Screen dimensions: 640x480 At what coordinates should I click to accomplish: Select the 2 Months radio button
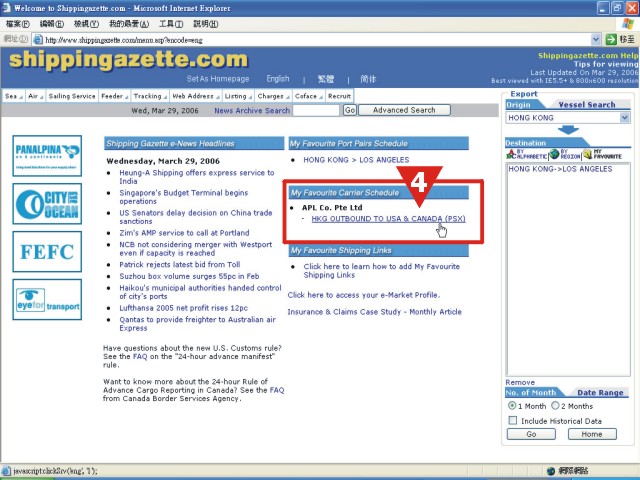point(555,406)
